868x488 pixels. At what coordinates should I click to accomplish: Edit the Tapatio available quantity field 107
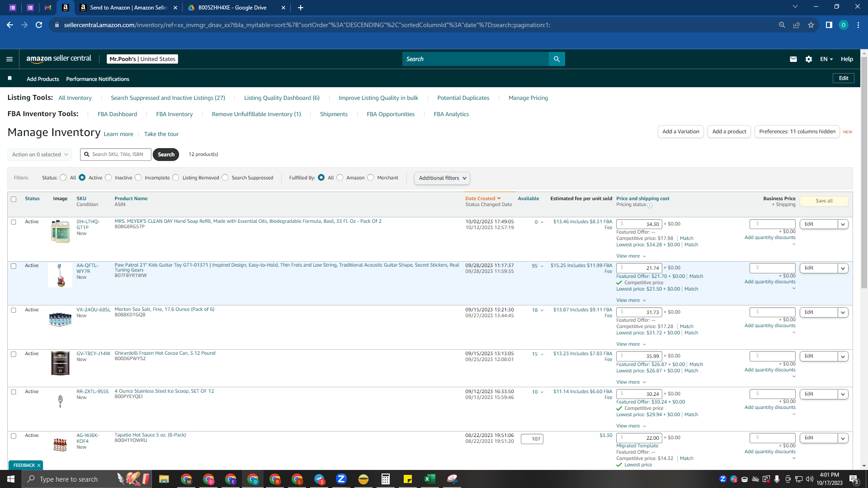(532, 439)
